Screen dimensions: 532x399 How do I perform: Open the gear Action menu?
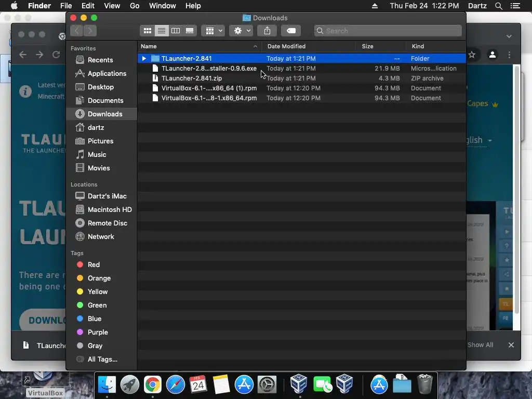241,31
